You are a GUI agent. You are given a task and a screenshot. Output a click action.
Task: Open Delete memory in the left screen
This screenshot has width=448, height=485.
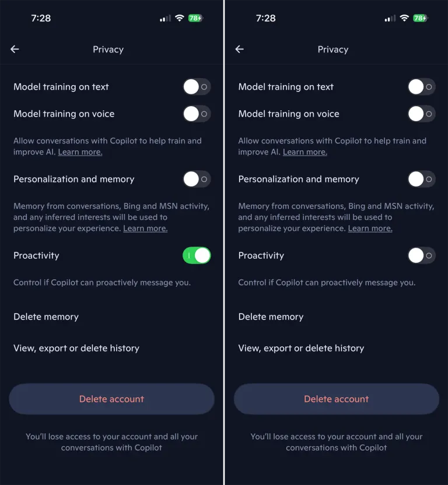point(46,317)
